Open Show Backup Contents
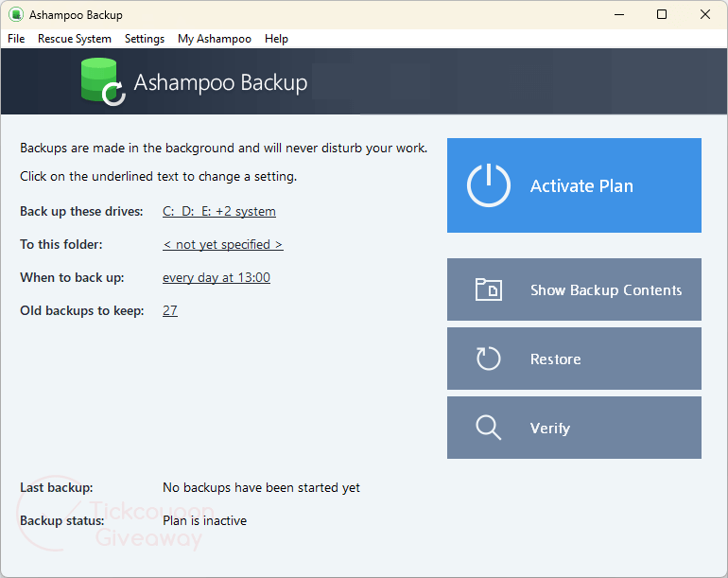The image size is (728, 578). 574,289
